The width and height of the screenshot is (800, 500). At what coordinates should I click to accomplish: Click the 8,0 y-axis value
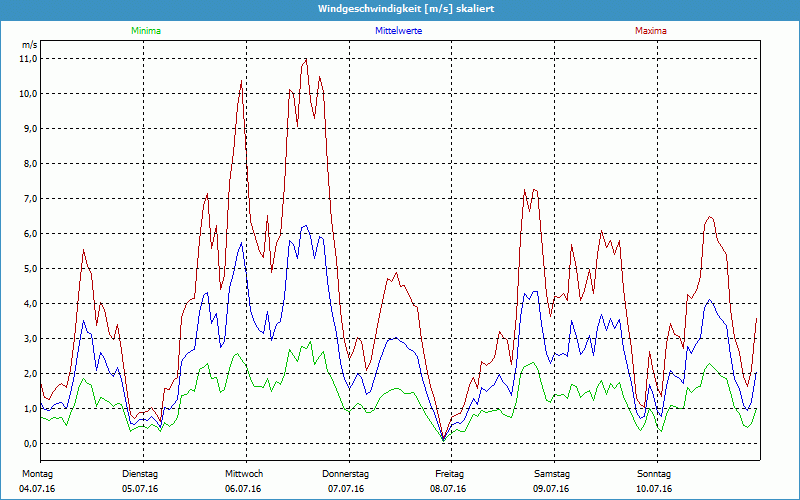pos(31,164)
